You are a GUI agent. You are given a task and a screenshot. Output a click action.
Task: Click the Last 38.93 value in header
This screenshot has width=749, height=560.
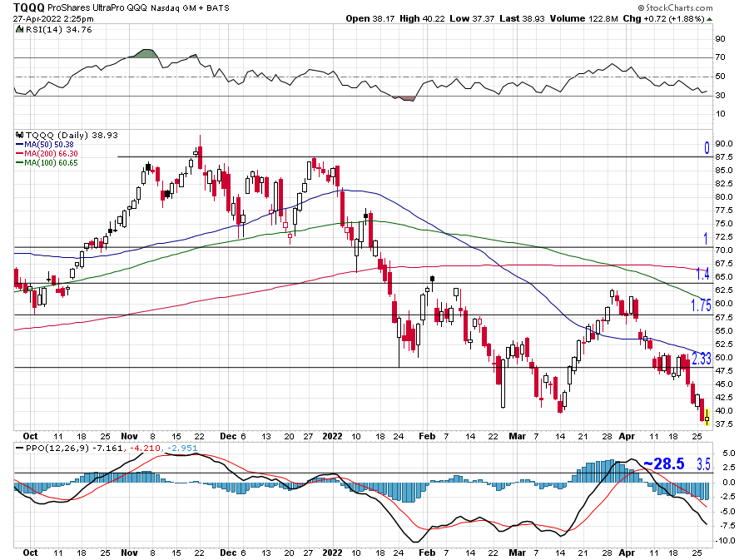522,18
